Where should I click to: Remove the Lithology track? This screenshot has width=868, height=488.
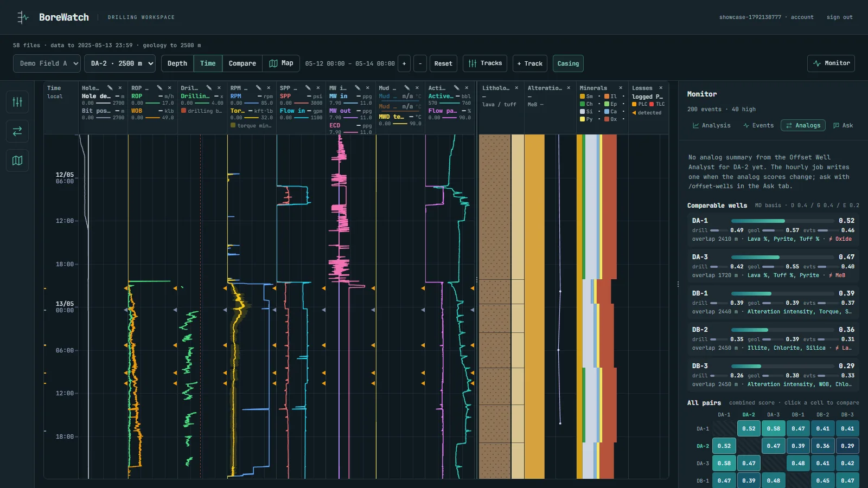click(516, 88)
